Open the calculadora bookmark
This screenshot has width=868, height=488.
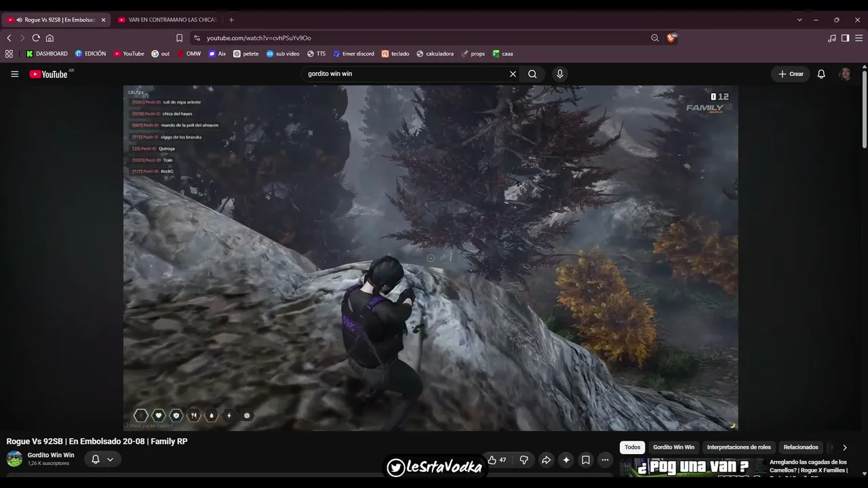pyautogui.click(x=435, y=54)
